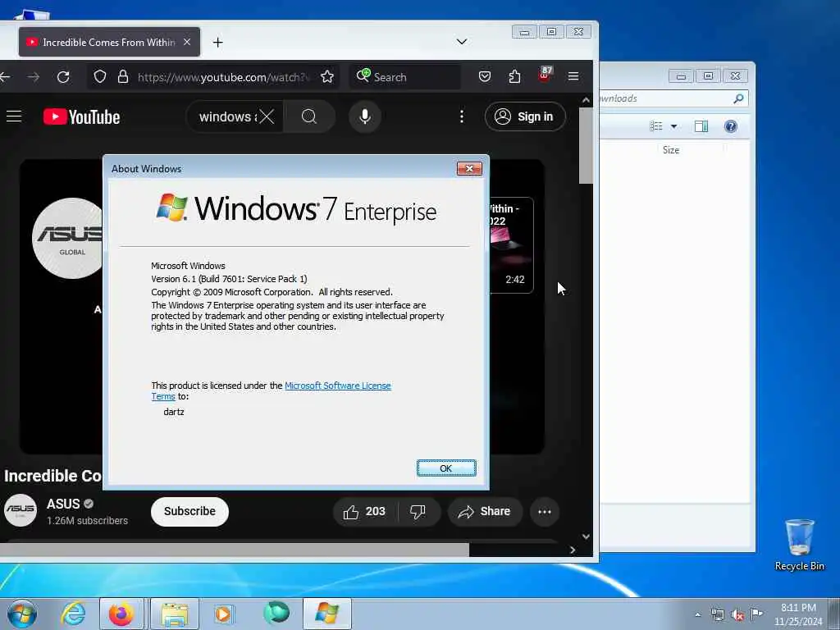Open Explorer help question mark icon
The height and width of the screenshot is (630, 840).
coord(731,126)
